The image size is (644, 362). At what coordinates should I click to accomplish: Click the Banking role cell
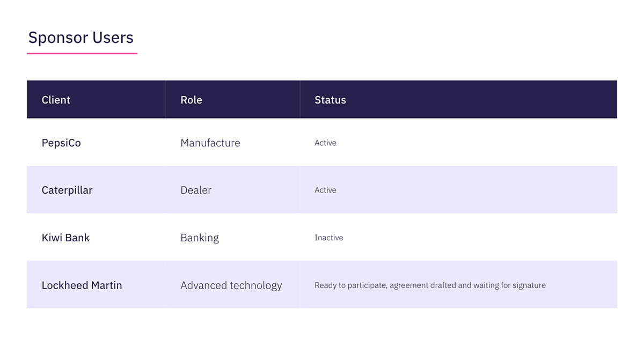(200, 238)
